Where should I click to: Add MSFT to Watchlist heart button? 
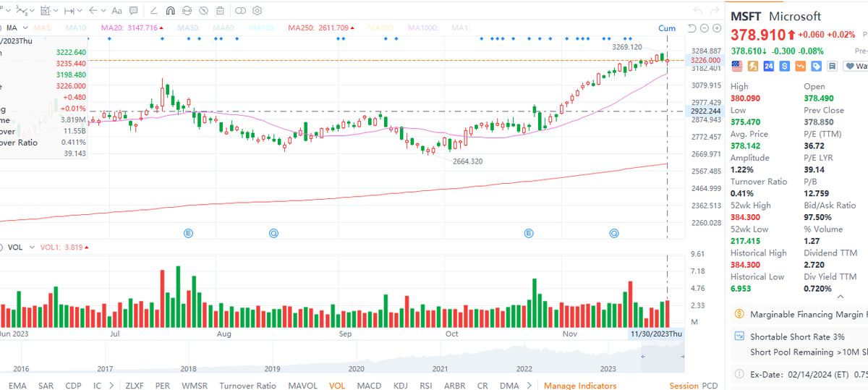click(856, 66)
